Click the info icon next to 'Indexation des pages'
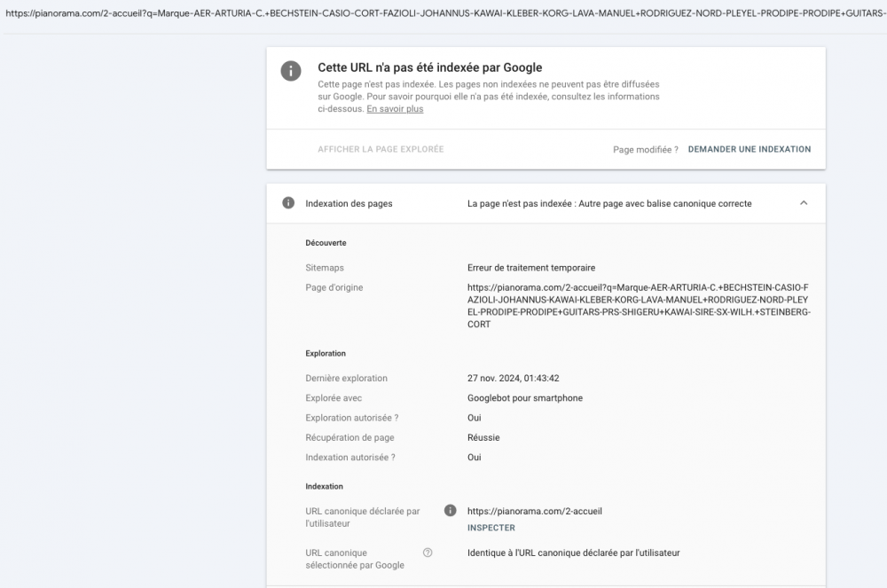This screenshot has height=588, width=887. point(287,203)
